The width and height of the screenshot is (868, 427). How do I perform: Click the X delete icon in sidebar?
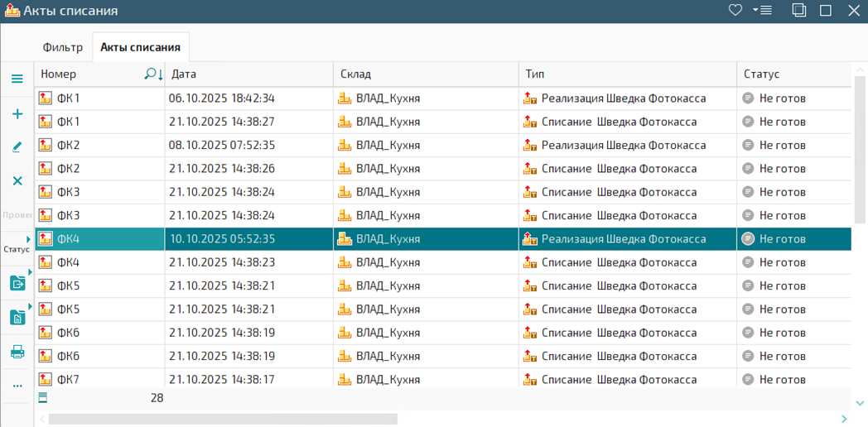[x=17, y=180]
